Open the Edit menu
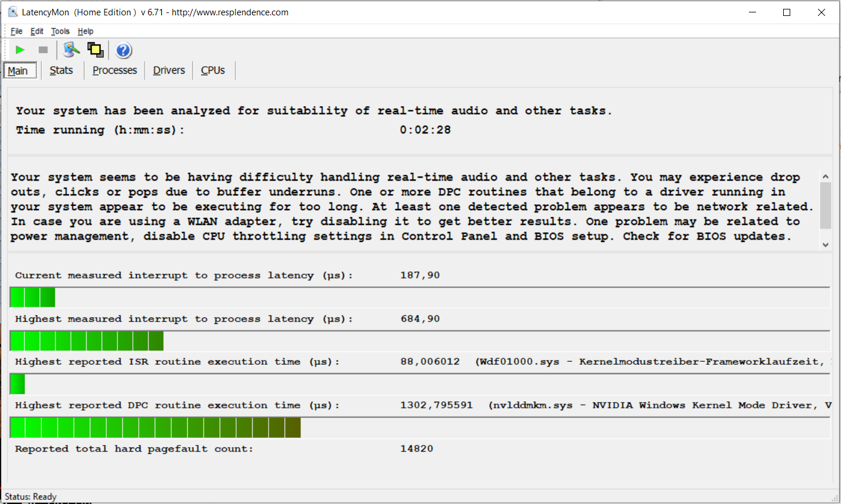 (x=37, y=31)
